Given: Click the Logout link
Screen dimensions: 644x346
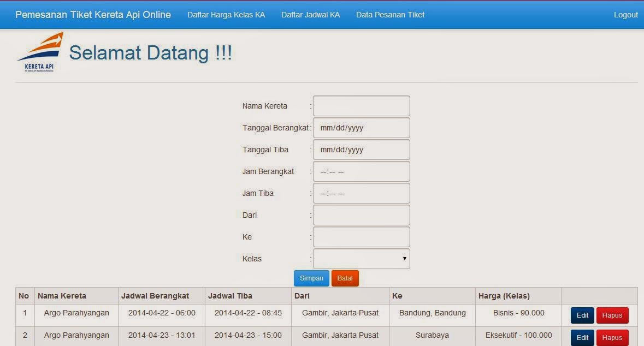Looking at the screenshot, I should point(625,15).
